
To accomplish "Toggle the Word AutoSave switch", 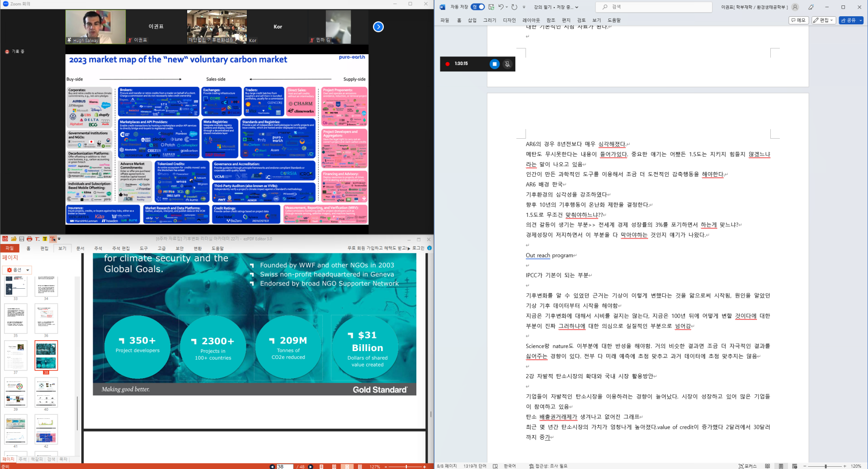I will click(478, 7).
